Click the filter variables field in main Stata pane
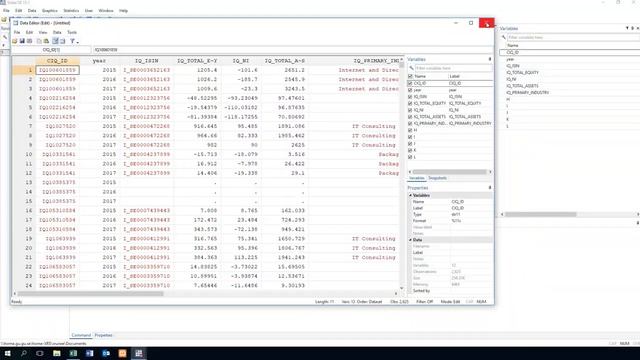Viewport: 640px width, 360px height. [573, 37]
